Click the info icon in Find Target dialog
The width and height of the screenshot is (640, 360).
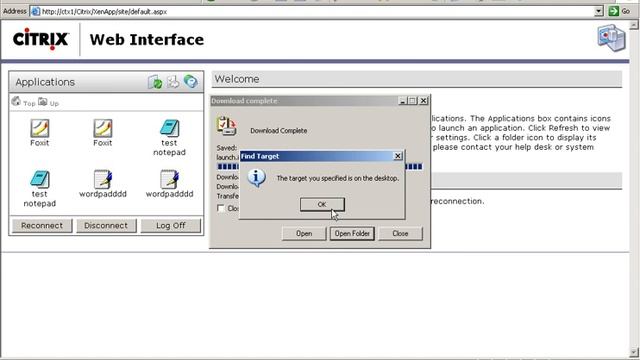(257, 178)
